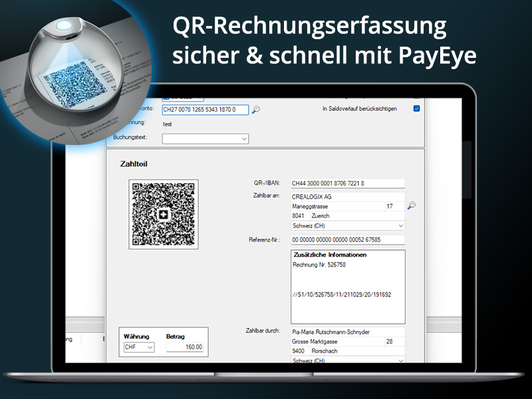This screenshot has height=399, width=532.
Task: Click the Betrag field showing 160.00
Action: tap(185, 347)
